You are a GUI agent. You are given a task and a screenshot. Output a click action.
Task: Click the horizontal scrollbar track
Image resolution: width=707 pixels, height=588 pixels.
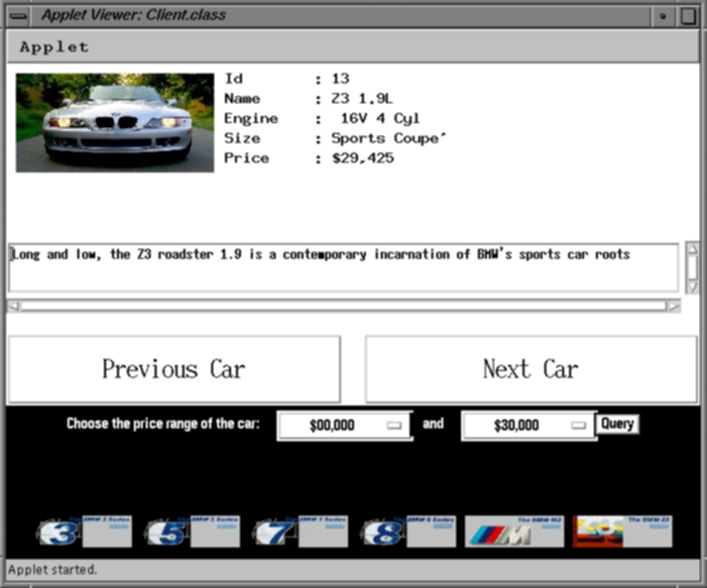(x=343, y=306)
